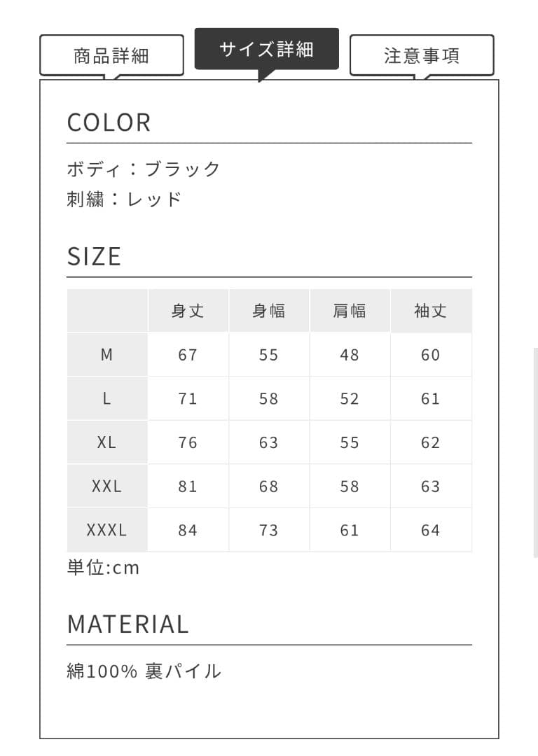Select the サイズ詳細 tab
The width and height of the screenshot is (538, 756).
(x=268, y=49)
